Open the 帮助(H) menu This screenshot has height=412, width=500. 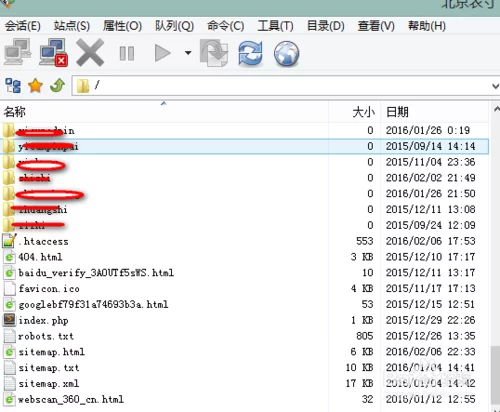click(x=427, y=26)
